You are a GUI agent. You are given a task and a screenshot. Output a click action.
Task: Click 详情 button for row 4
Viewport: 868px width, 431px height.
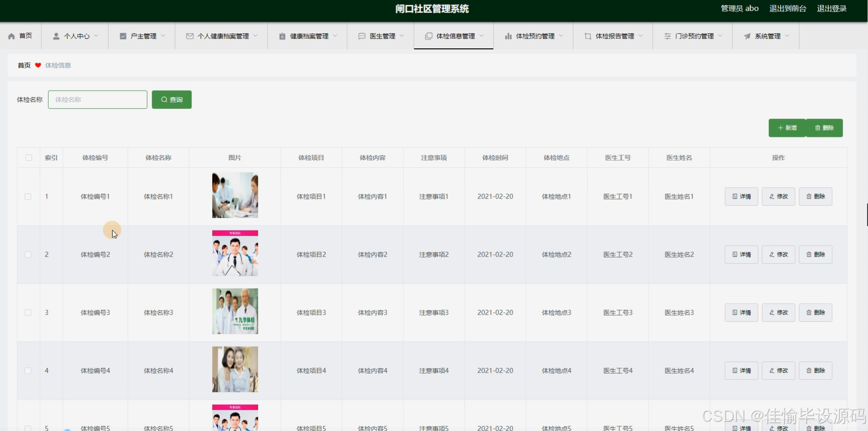(x=742, y=371)
